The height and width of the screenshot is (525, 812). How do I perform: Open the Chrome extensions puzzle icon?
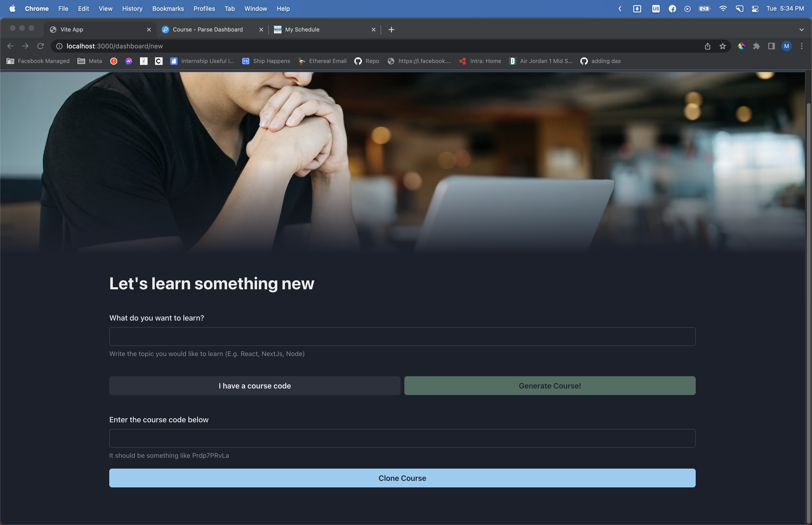pyautogui.click(x=757, y=46)
